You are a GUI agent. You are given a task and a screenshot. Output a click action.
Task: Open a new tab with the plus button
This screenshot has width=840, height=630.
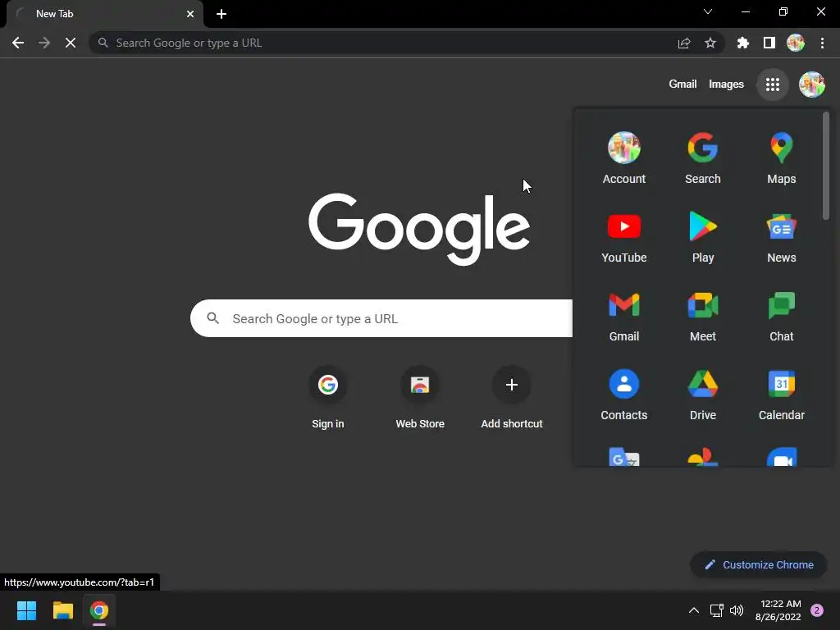click(221, 14)
